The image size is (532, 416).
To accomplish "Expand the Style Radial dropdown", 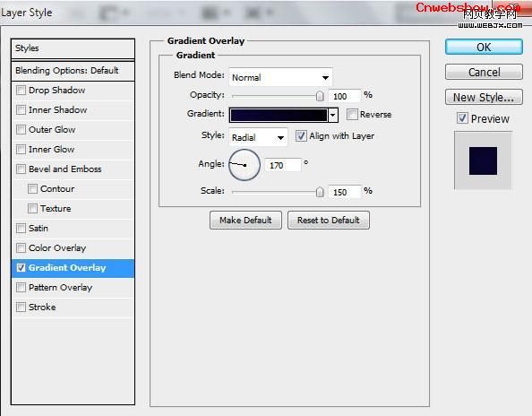I will pyautogui.click(x=258, y=137).
